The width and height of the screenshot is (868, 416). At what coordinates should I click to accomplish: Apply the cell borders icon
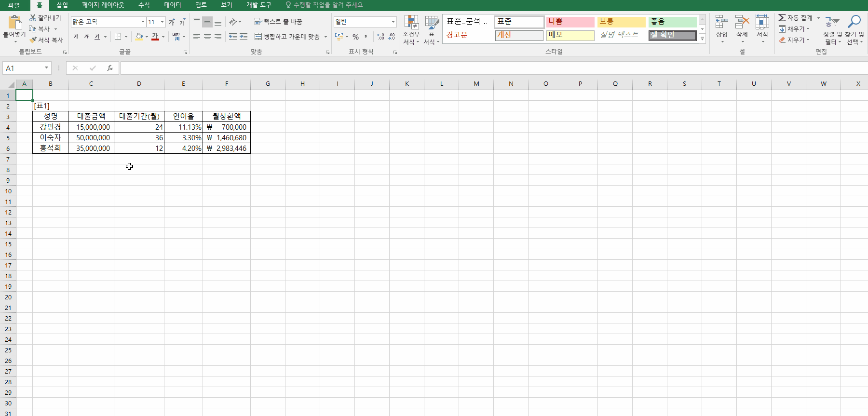[x=118, y=37]
